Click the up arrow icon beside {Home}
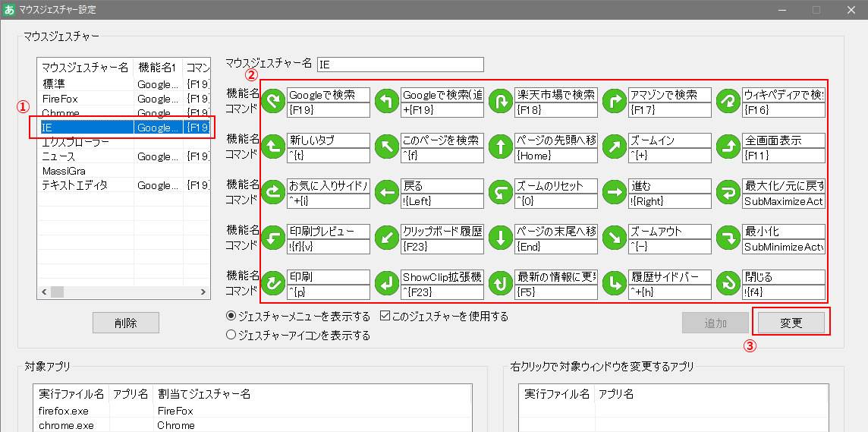Viewport: 868px width, 432px height. pos(501,147)
